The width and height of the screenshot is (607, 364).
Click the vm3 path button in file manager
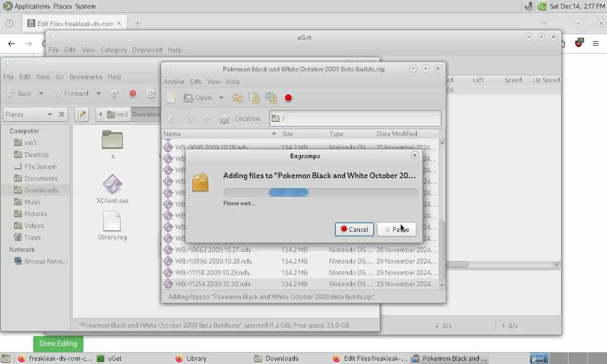118,114
